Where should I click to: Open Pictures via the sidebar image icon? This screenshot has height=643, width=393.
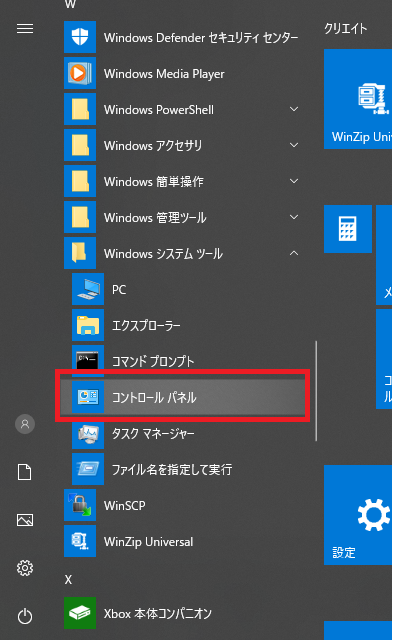[x=25, y=520]
